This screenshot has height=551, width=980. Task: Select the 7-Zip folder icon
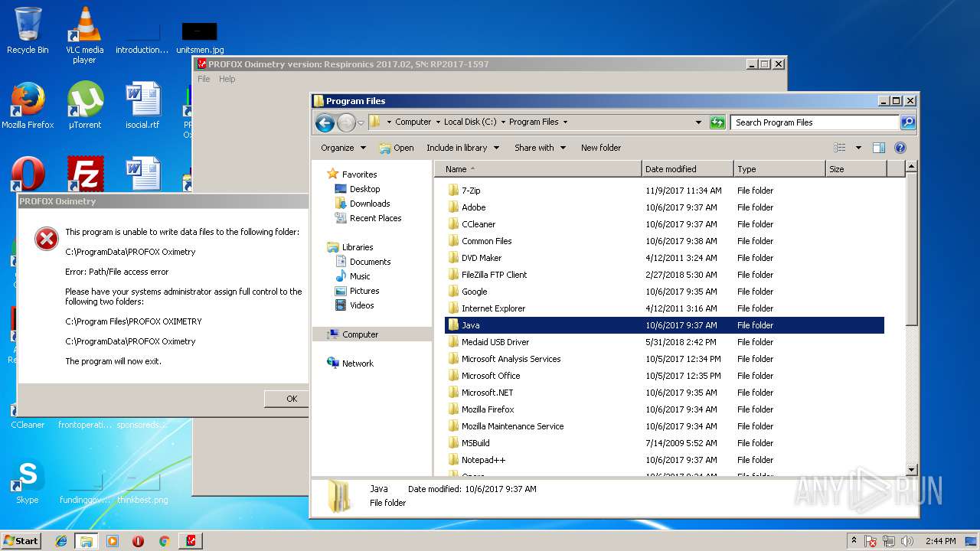453,191
